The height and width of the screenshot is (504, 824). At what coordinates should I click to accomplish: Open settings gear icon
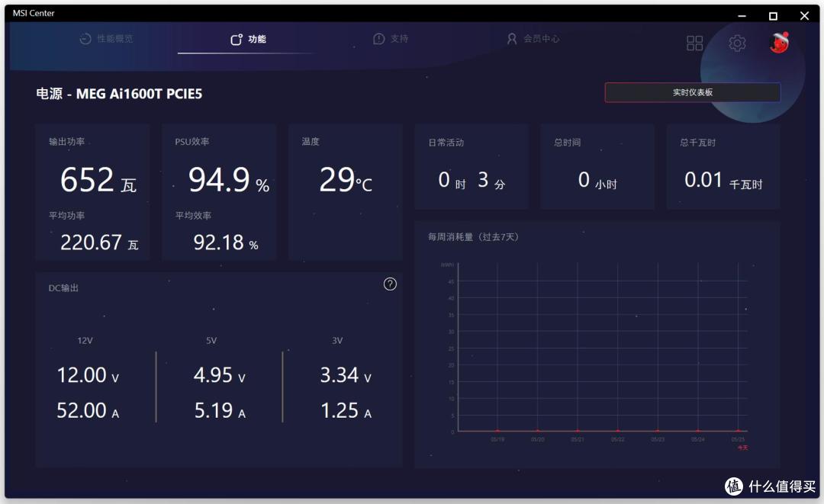tap(737, 43)
